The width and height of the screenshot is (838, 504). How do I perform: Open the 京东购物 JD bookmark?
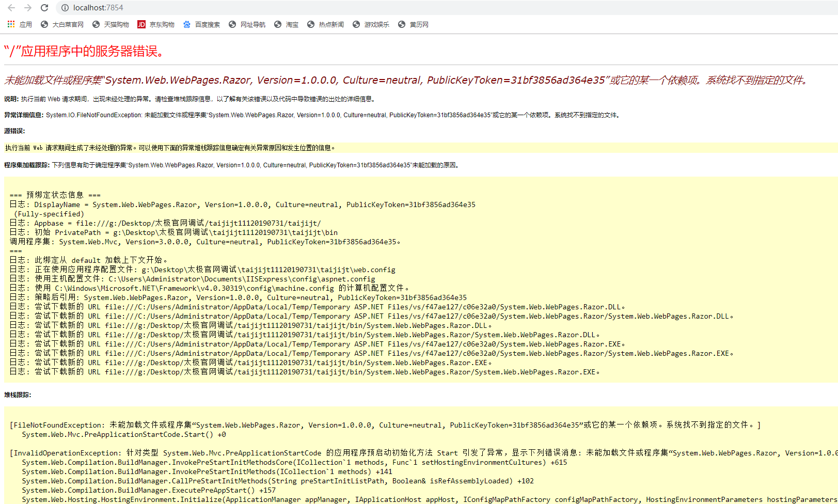(x=156, y=24)
